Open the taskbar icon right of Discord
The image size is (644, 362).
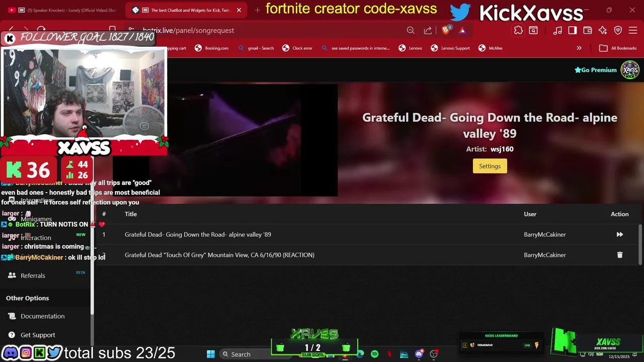pyautogui.click(x=434, y=354)
